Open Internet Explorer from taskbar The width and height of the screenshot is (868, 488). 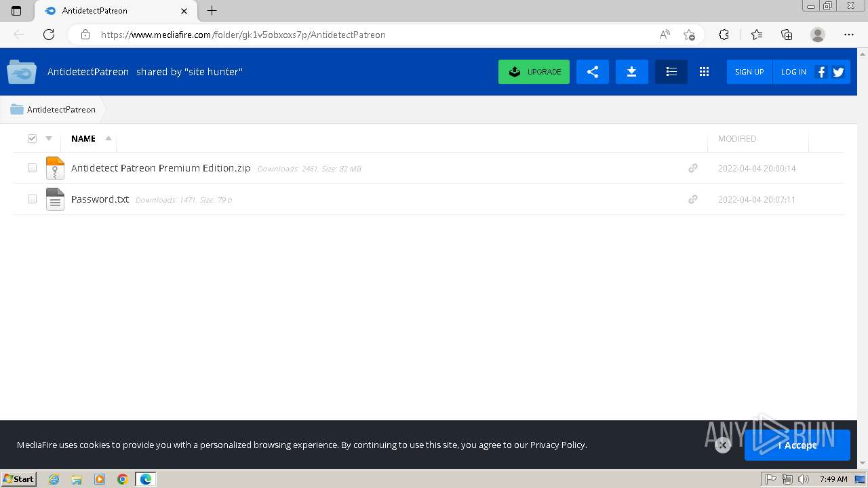(x=54, y=479)
